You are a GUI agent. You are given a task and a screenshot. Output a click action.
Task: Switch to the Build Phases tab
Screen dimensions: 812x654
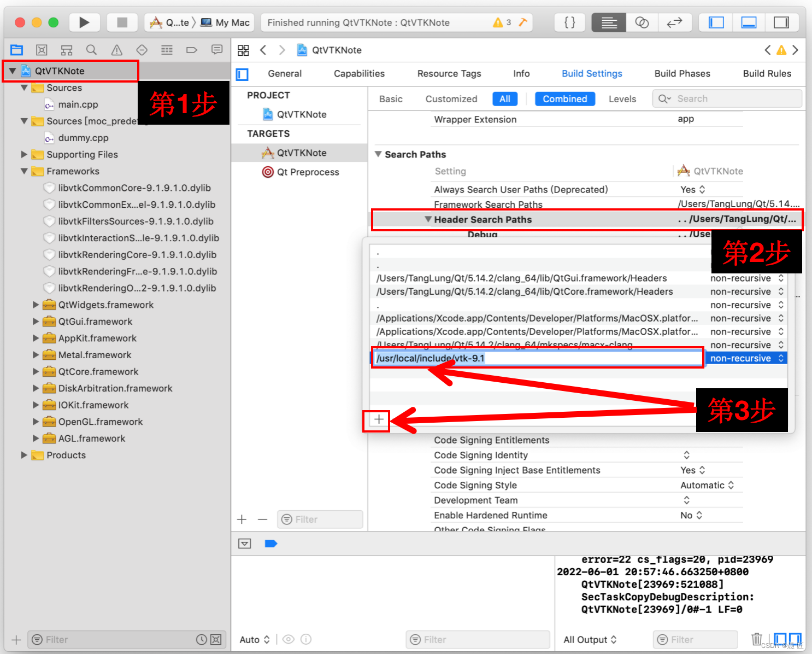(682, 73)
